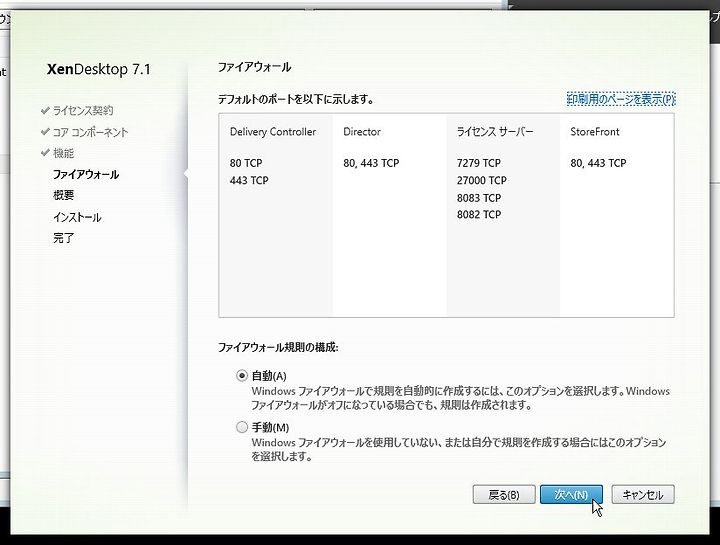720x545 pixels.
Task: Click the 7279 TCP port entry
Action: [x=478, y=163]
